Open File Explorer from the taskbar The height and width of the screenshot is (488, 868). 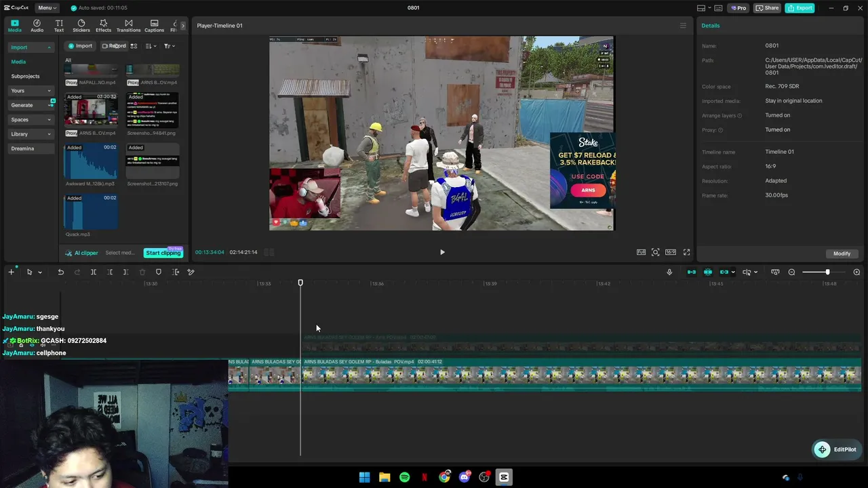pyautogui.click(x=384, y=477)
